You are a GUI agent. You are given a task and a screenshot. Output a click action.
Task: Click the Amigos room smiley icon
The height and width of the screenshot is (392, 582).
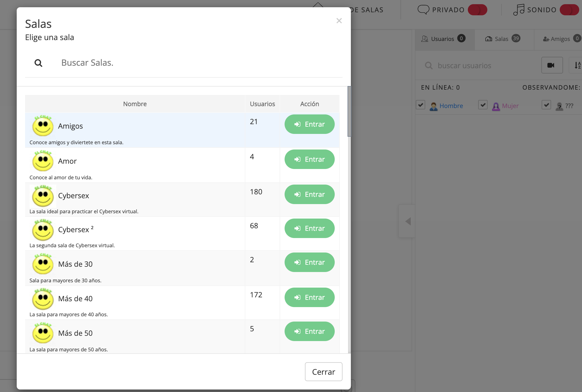43,126
